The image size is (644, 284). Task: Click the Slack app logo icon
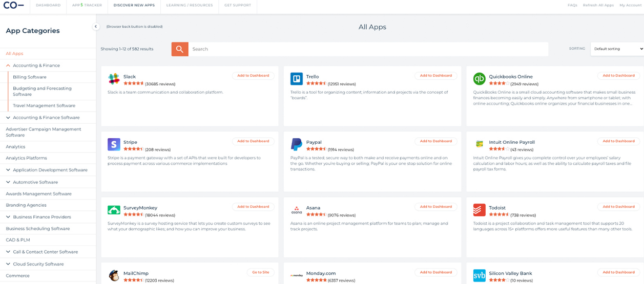coord(114,79)
